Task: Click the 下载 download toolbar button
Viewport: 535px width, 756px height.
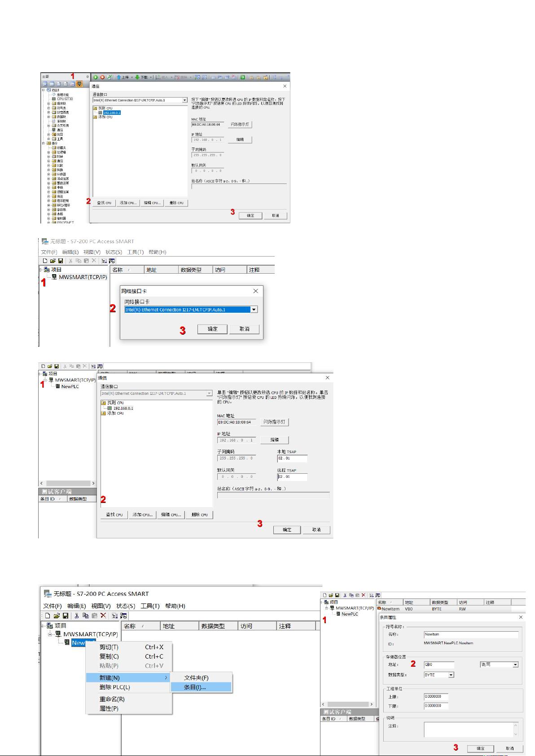Action: pos(142,77)
